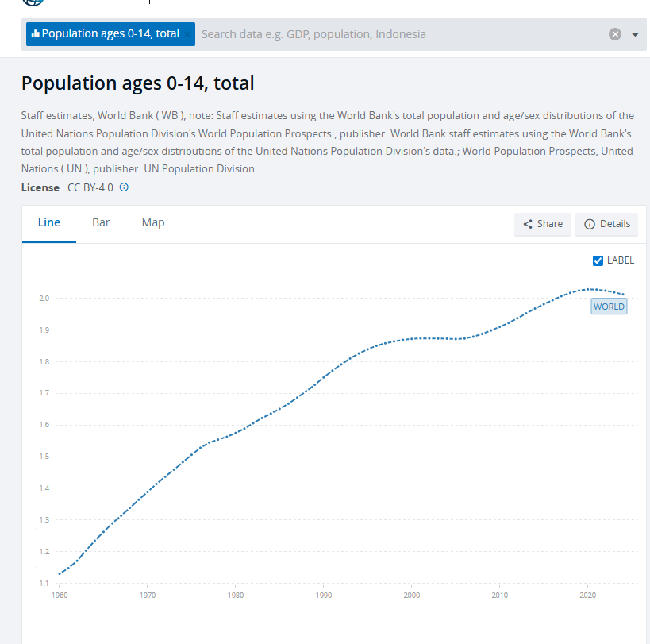Image resolution: width=650 pixels, height=644 pixels.
Task: Click the 1980 x-axis label
Action: pos(236,595)
